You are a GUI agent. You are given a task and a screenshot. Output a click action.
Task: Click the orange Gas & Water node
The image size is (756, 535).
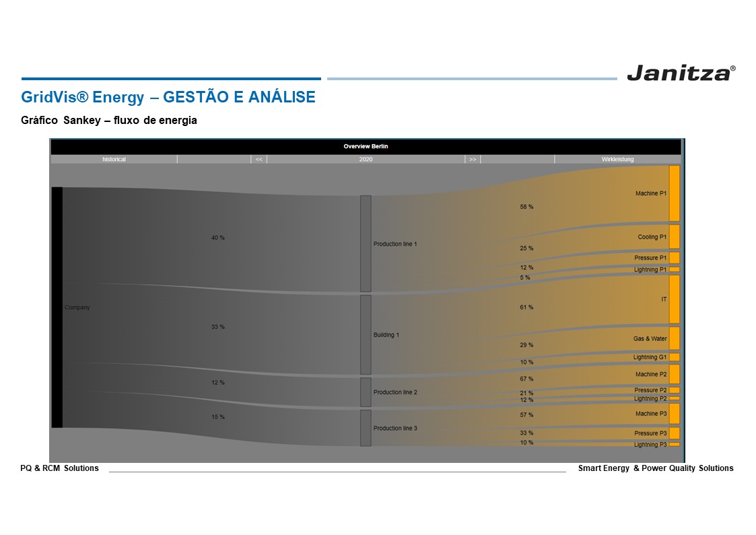coord(674,338)
